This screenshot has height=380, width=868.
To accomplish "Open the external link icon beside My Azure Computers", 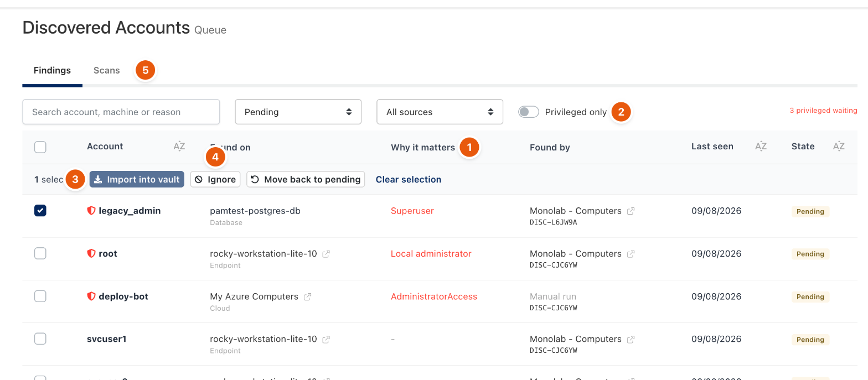I will coord(307,296).
